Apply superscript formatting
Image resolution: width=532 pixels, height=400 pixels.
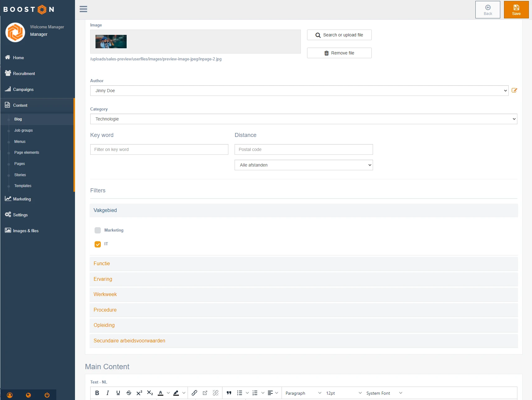139,393
